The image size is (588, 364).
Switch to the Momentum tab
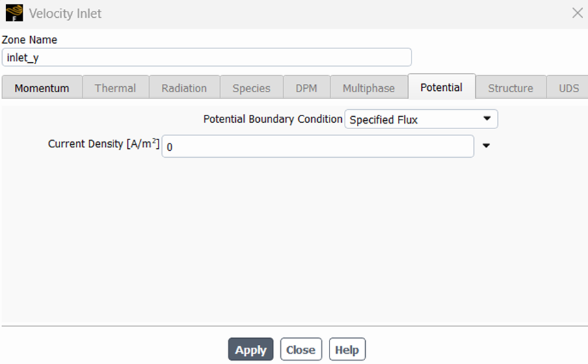point(42,88)
